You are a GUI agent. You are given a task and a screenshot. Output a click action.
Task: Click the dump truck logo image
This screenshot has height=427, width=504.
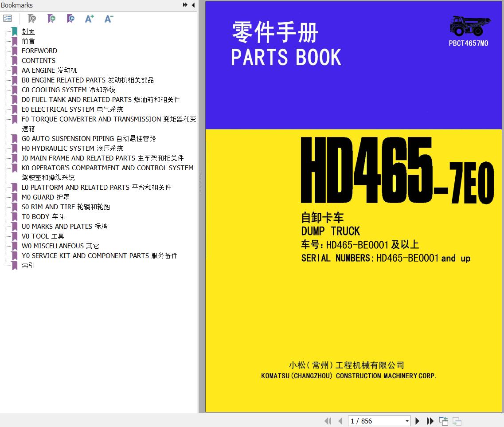470,26
